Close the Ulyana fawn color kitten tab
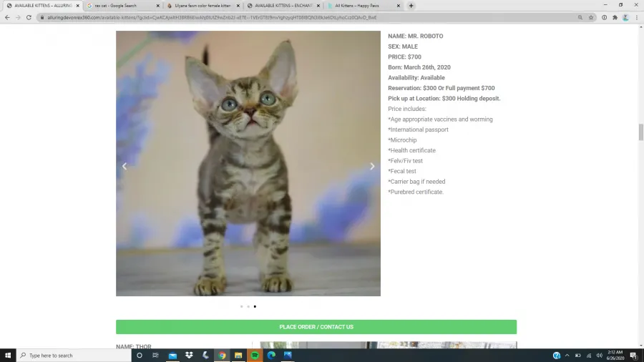644x362 pixels. tap(238, 6)
